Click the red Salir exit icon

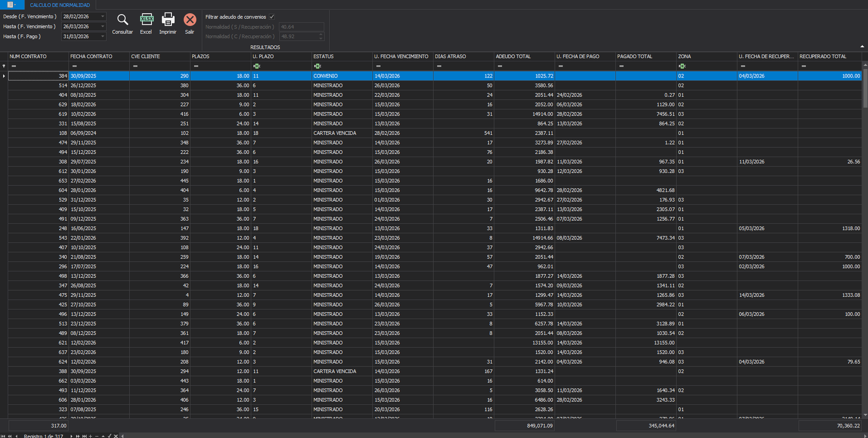[x=189, y=21]
